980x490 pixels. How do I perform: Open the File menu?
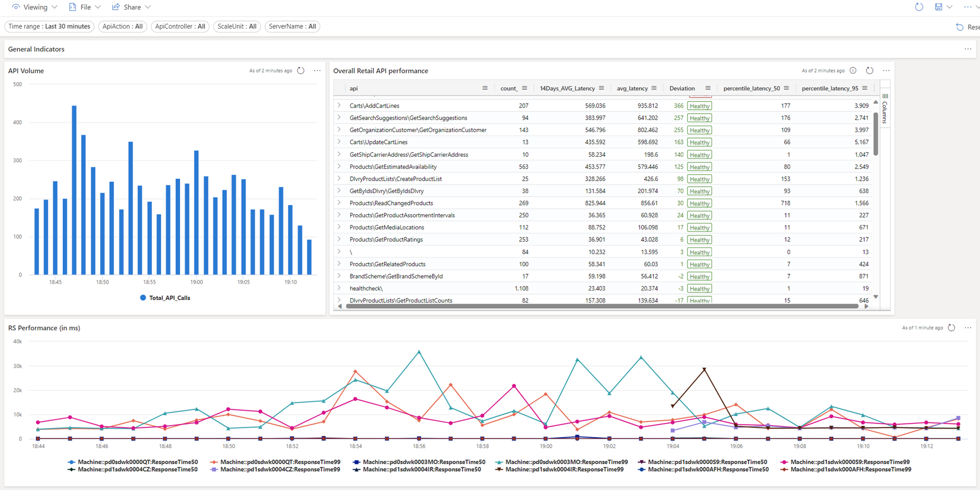point(85,7)
